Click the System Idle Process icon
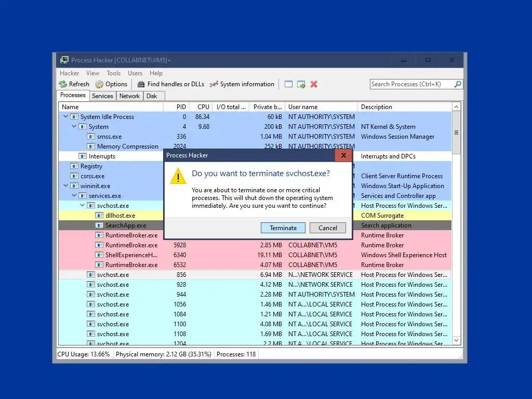The image size is (532, 399). [74, 117]
